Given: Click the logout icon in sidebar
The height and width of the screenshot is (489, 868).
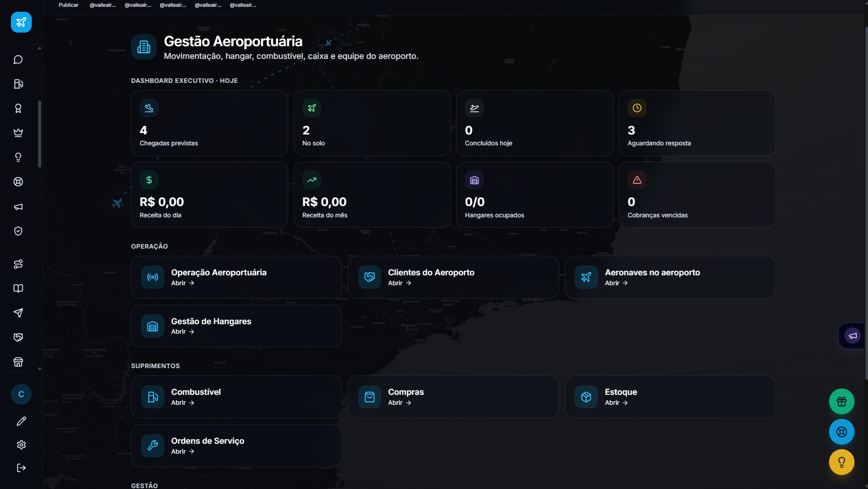Looking at the screenshot, I should click(x=21, y=468).
